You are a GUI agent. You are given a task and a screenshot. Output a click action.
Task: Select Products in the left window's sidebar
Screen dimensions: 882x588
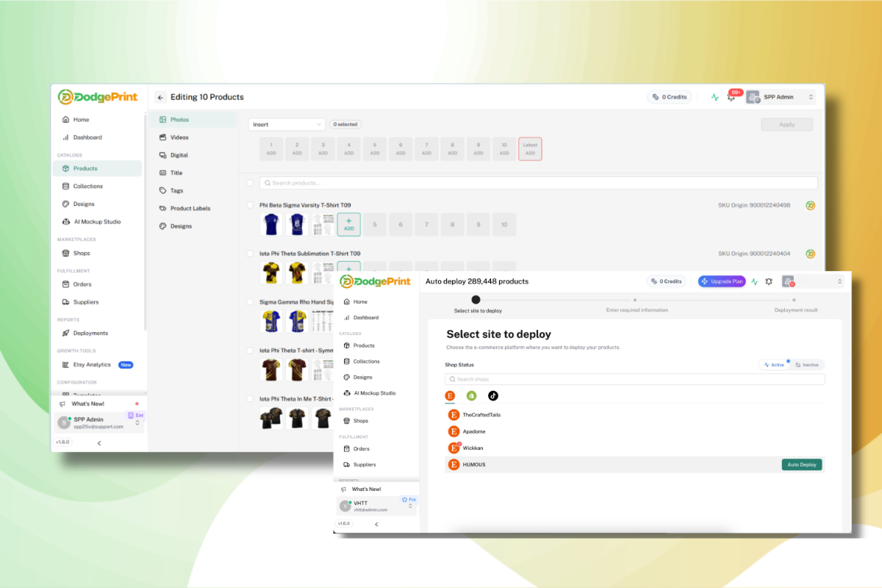(98, 168)
